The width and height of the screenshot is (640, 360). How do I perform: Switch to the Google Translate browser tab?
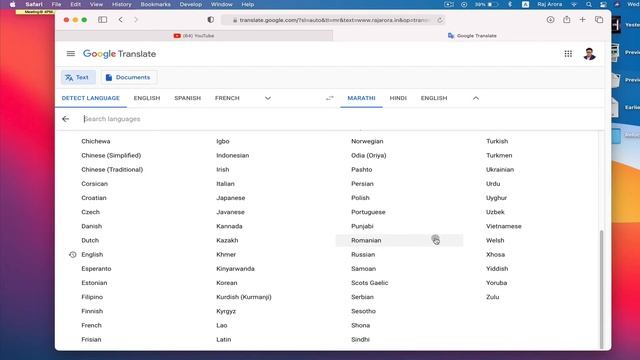472,36
